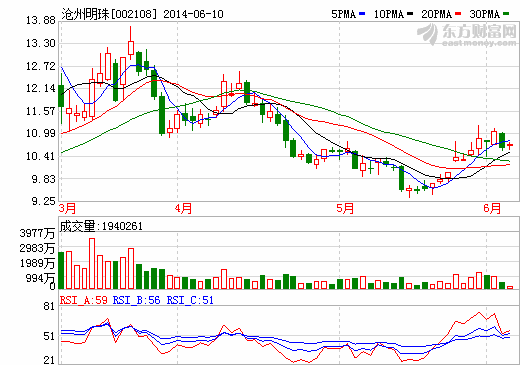Click the 10.41 price axis value
The width and height of the screenshot is (520, 365).
coord(41,156)
